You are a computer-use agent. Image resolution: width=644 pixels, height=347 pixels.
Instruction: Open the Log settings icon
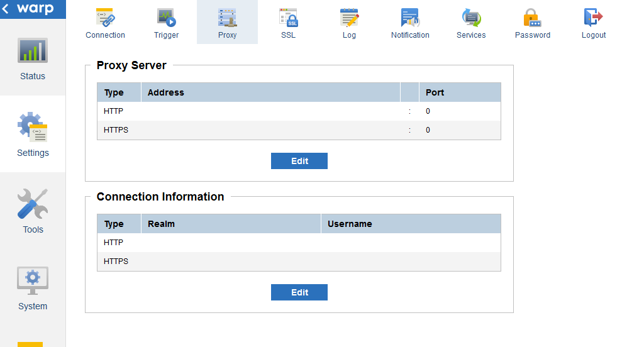click(349, 18)
